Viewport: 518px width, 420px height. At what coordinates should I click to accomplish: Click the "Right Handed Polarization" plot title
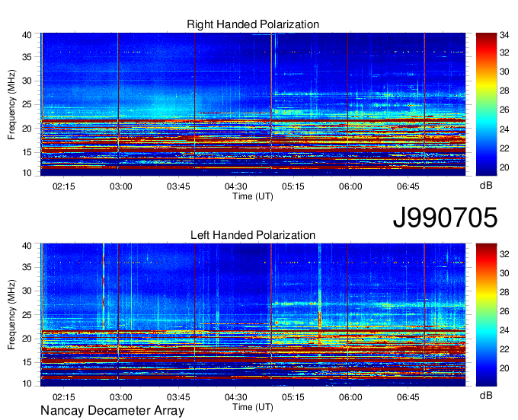tap(253, 24)
